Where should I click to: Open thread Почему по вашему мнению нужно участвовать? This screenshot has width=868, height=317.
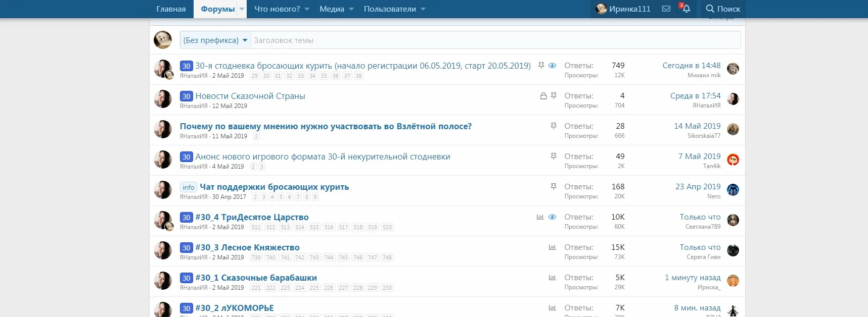tap(326, 126)
